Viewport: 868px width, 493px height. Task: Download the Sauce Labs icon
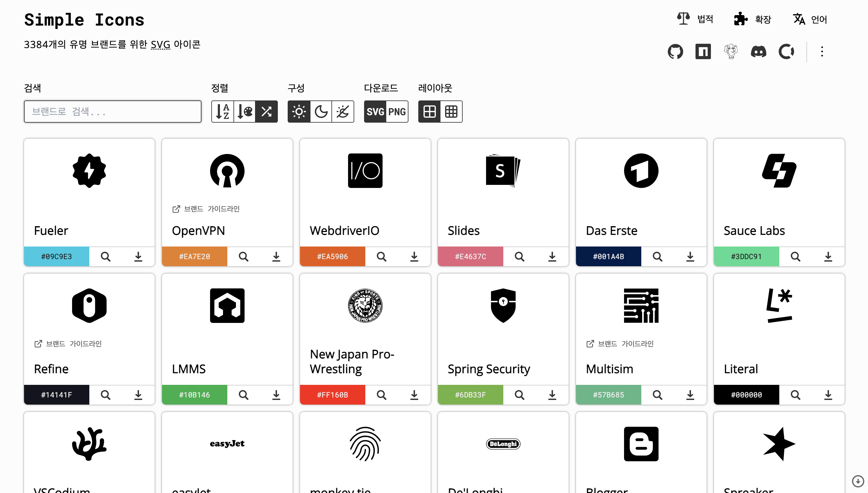pyautogui.click(x=828, y=256)
